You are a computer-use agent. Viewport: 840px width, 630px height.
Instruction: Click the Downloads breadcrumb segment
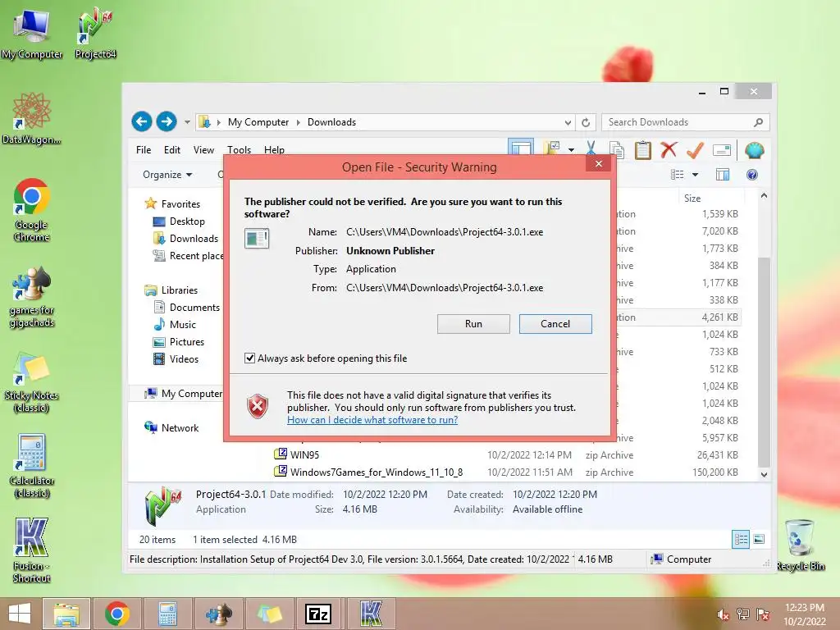point(331,122)
